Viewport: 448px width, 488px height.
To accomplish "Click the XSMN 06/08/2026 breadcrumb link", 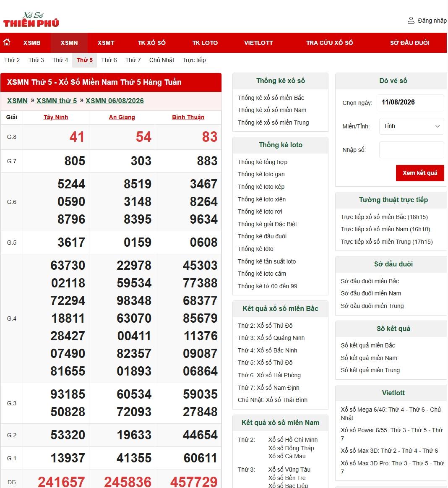I will (x=115, y=101).
